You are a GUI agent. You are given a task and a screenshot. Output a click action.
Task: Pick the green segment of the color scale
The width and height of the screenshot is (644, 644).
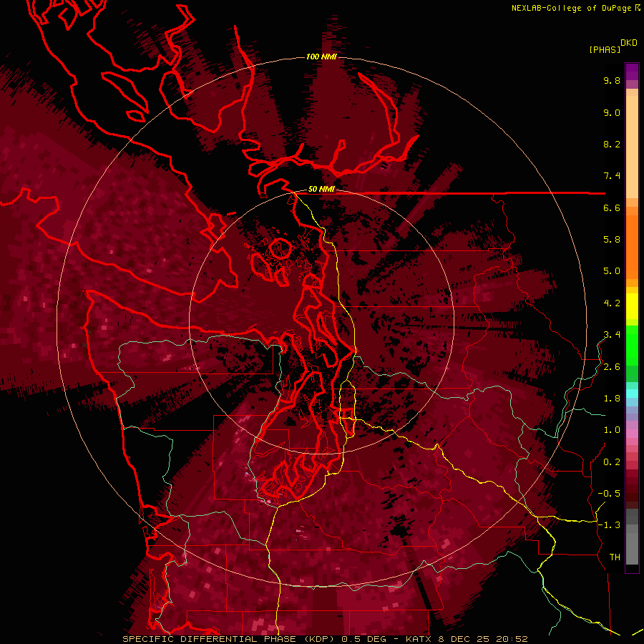click(632, 345)
